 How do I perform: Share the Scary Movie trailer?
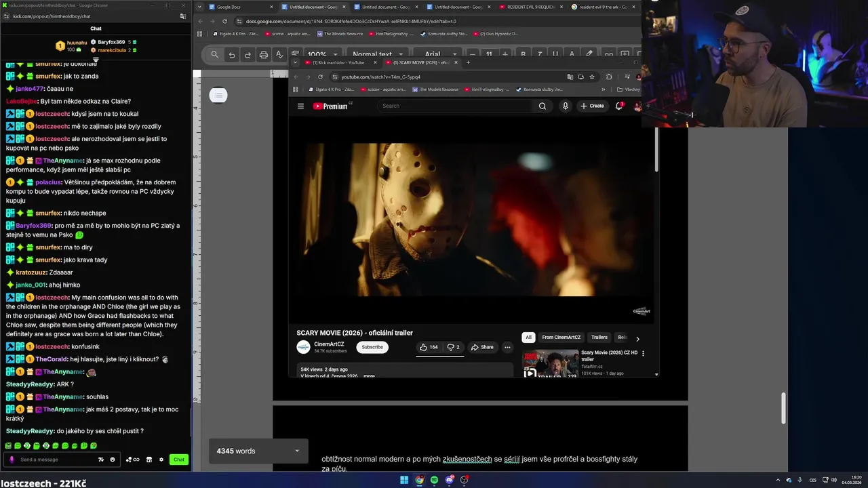[x=482, y=347]
